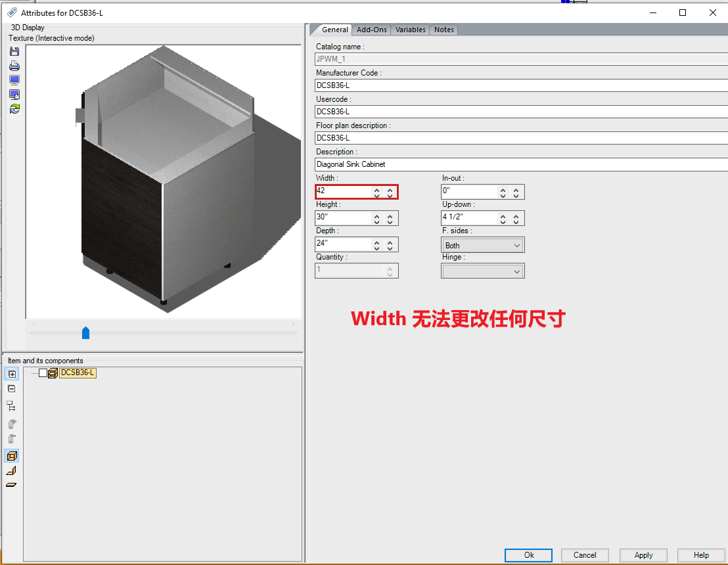Viewport: 728px width, 565px height.
Task: Click the monitor-with-window display icon
Action: pos(14,95)
